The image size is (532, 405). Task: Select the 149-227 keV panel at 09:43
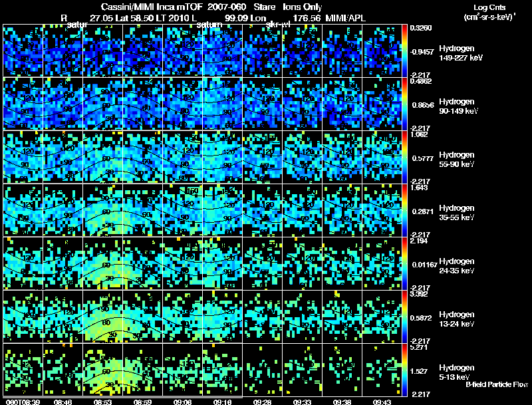tap(382, 51)
